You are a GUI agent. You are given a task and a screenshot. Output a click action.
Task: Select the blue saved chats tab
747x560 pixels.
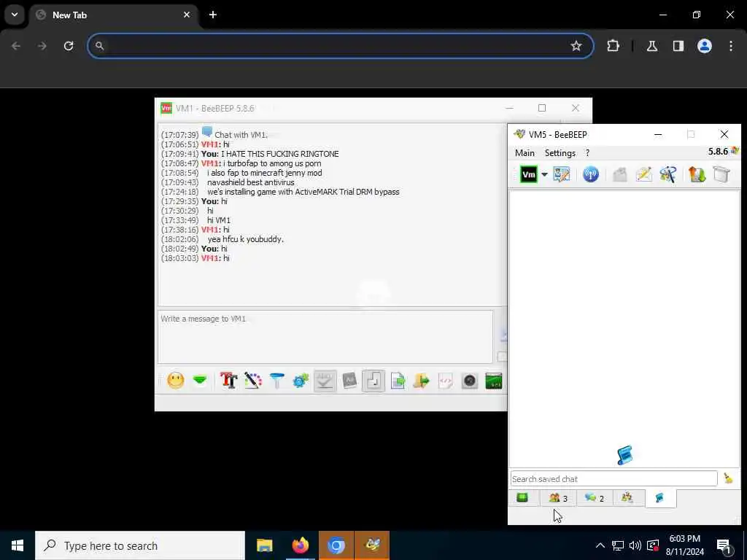pyautogui.click(x=659, y=497)
